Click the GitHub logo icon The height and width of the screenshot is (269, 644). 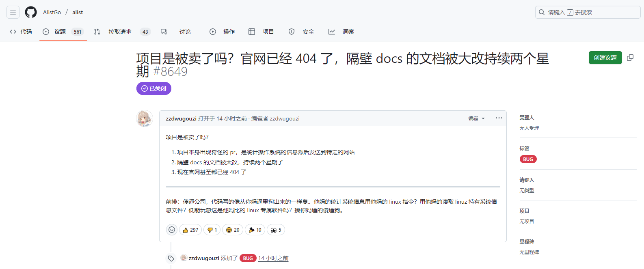pos(31,12)
